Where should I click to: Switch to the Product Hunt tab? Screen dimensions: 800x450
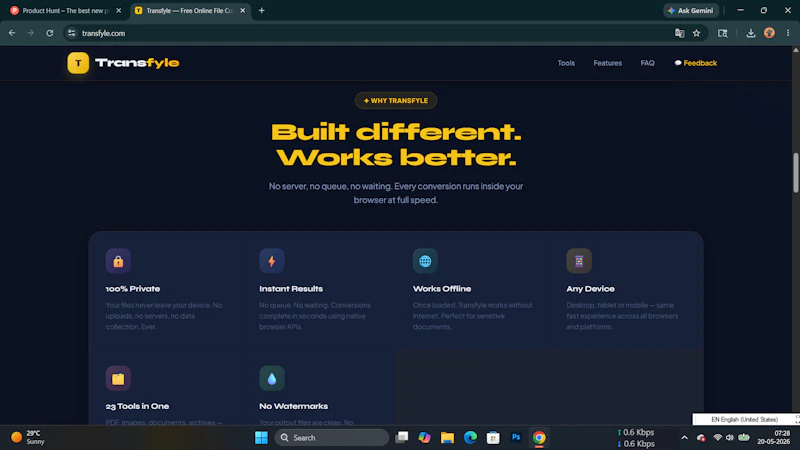(x=65, y=10)
